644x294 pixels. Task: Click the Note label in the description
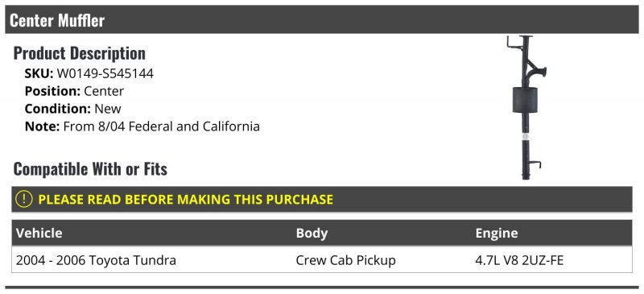(x=43, y=126)
